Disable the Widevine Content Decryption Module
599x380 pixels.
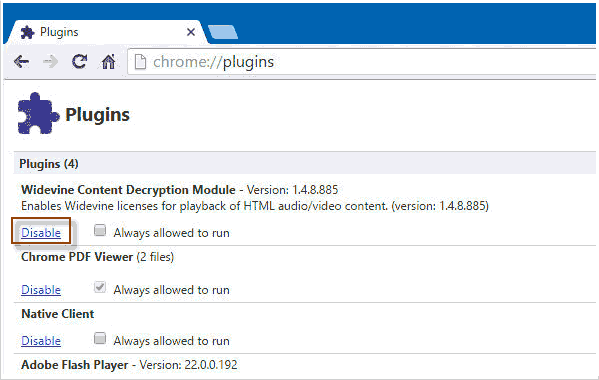[x=41, y=233]
